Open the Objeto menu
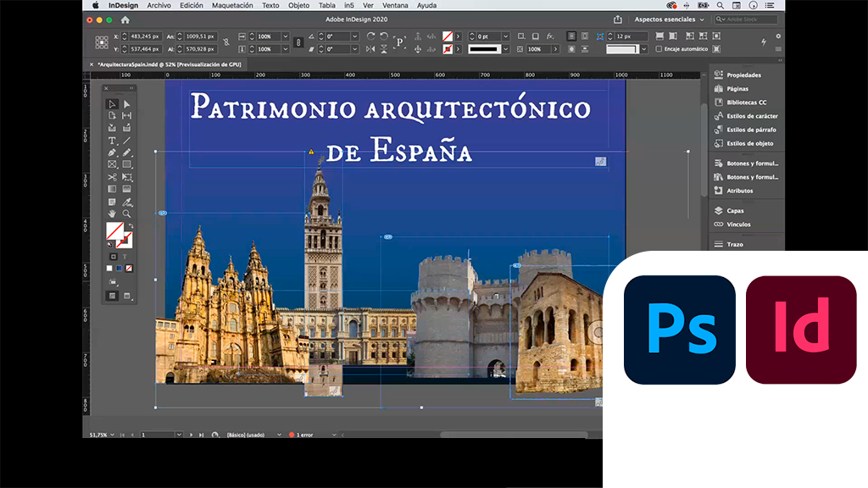The width and height of the screenshot is (868, 488). (x=298, y=6)
